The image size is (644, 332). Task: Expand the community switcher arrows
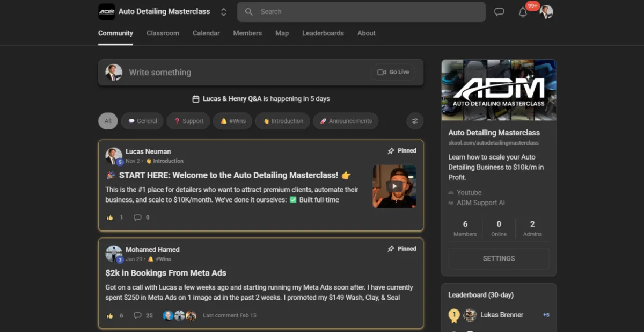coord(224,12)
